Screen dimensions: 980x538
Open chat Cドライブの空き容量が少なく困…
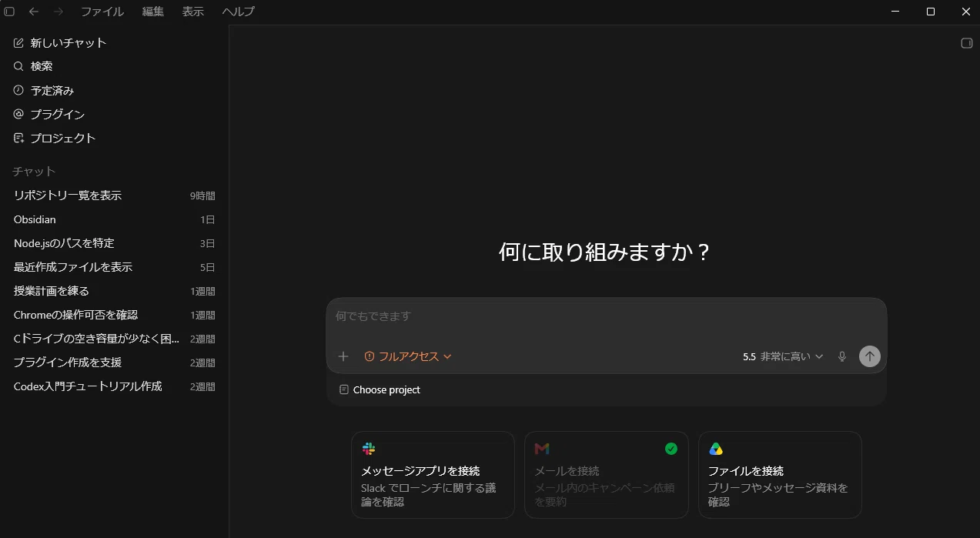point(114,339)
